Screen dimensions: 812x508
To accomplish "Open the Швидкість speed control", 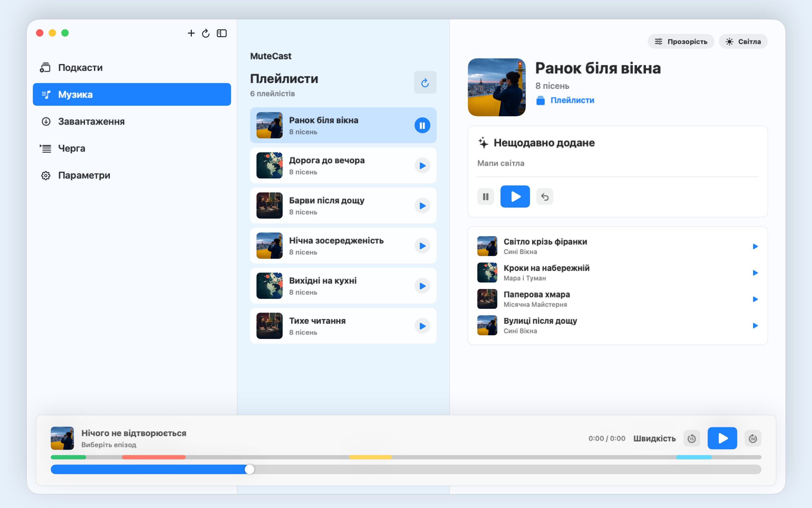I will click(654, 439).
